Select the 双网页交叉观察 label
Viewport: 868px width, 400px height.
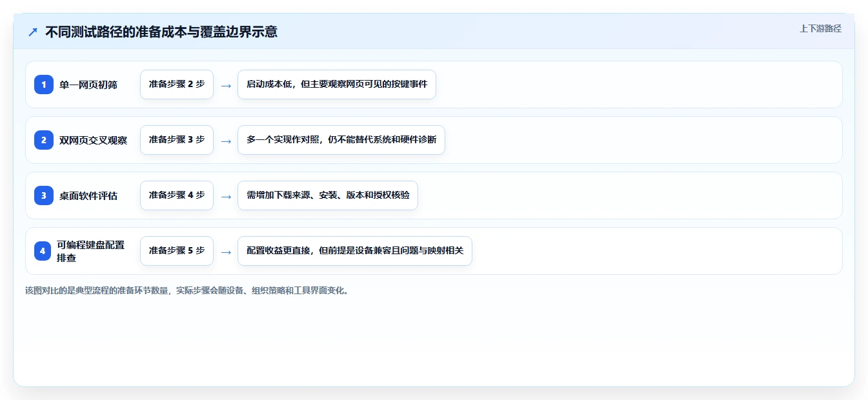pos(94,140)
